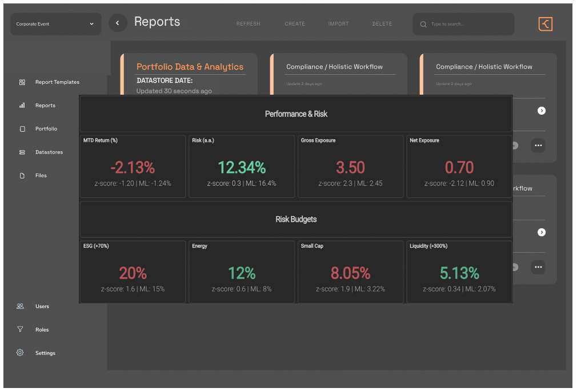Click 'z-score: 2.3 | ML: 2.45' text
Viewport: 577px width, 392px height.
coord(350,183)
